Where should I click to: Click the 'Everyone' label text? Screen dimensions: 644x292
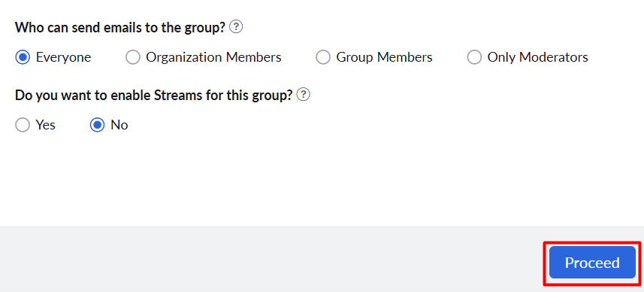pos(64,57)
